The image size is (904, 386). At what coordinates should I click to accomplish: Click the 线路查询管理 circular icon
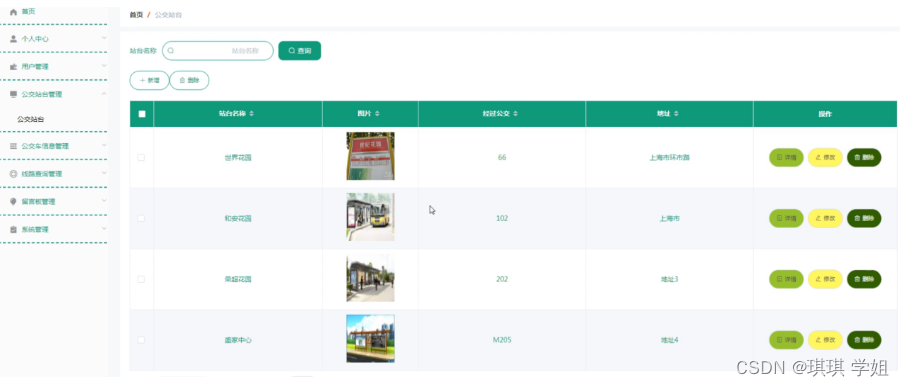[14, 174]
